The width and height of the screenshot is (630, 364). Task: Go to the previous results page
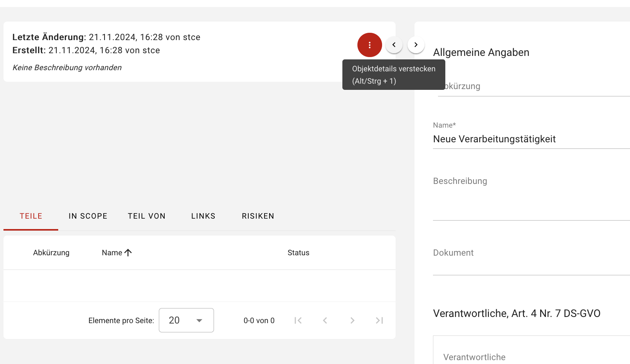coord(325,320)
